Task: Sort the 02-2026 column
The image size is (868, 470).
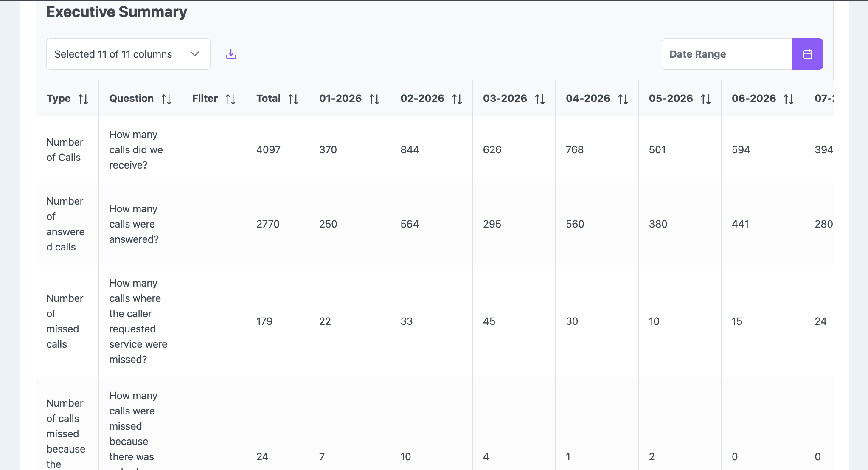Action: (x=457, y=99)
